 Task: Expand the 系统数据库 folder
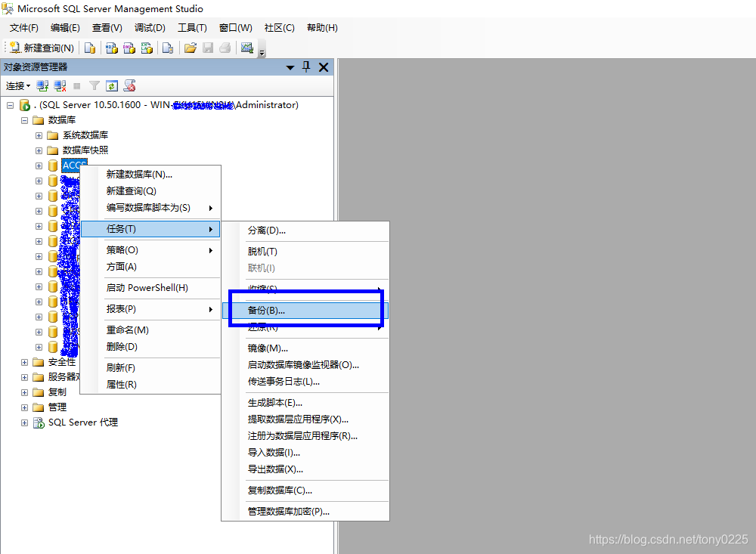pyautogui.click(x=39, y=135)
